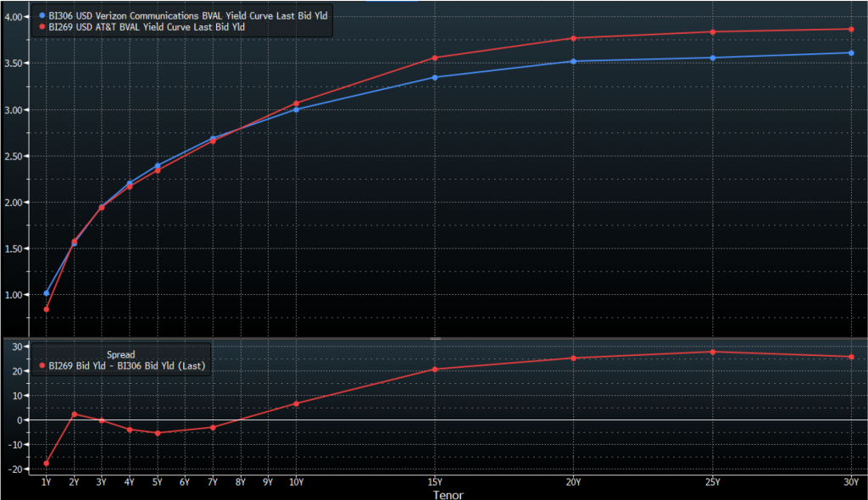Click the 5Y spread data point

point(158,433)
